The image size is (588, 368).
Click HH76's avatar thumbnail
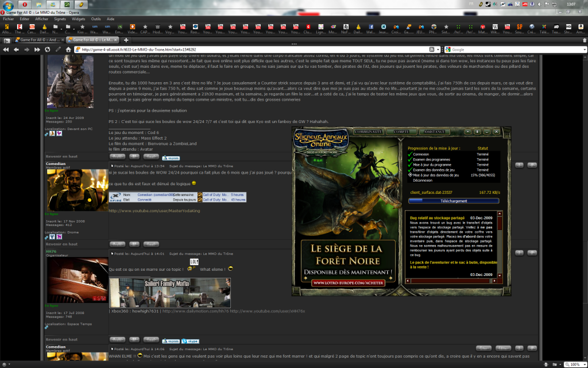click(77, 280)
